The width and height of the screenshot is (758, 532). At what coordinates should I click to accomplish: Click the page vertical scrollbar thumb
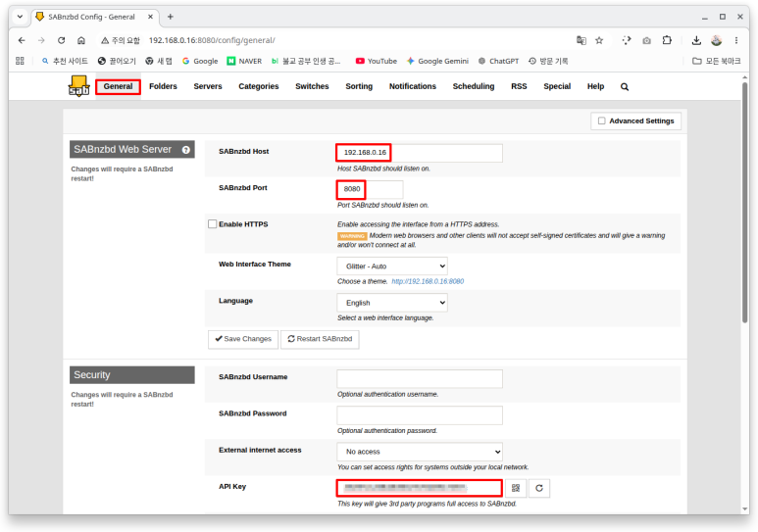pyautogui.click(x=745, y=202)
